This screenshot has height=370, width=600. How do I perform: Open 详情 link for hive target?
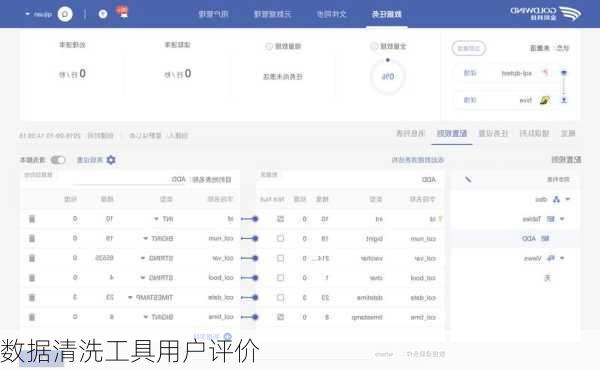470,100
